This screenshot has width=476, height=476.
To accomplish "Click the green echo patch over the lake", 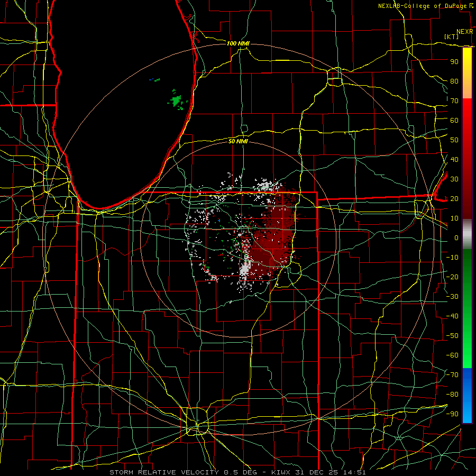I will tap(176, 100).
